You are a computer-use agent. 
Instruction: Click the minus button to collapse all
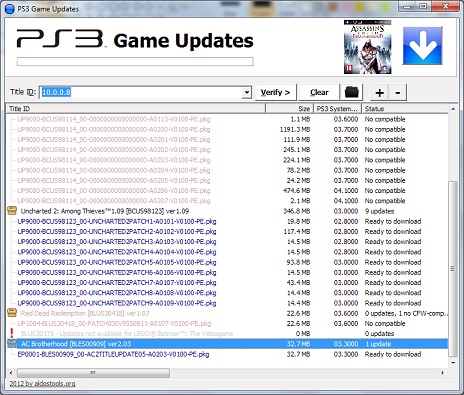397,92
